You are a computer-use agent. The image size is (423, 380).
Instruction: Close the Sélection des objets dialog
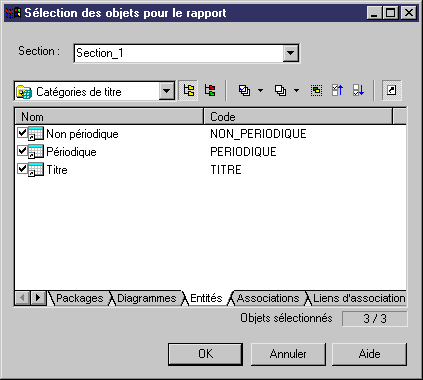point(409,13)
